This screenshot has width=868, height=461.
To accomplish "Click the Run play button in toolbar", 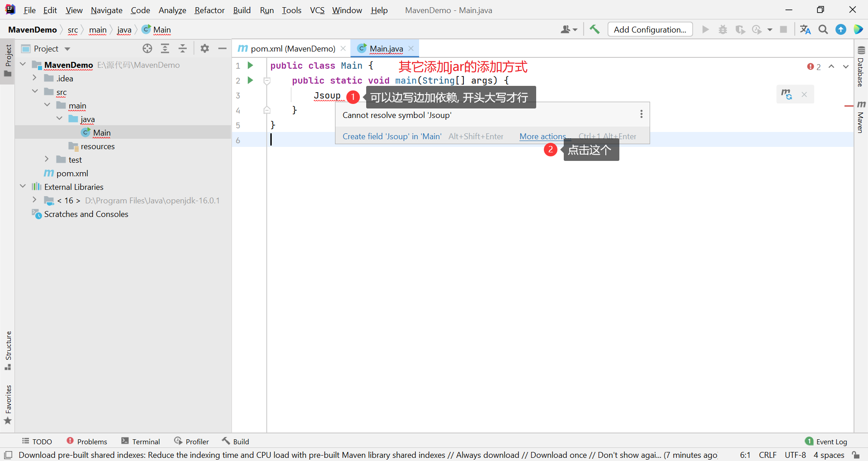I will pyautogui.click(x=705, y=29).
